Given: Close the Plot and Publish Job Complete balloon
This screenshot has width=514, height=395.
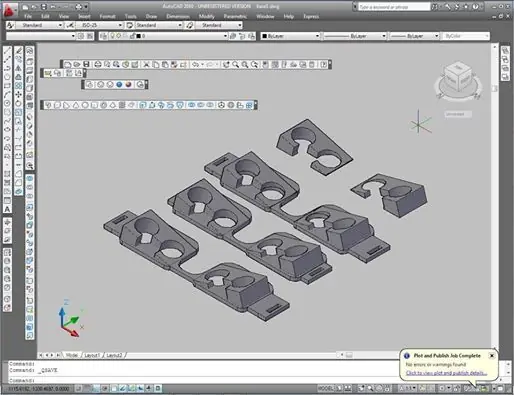Looking at the screenshot, I should tap(492, 356).
